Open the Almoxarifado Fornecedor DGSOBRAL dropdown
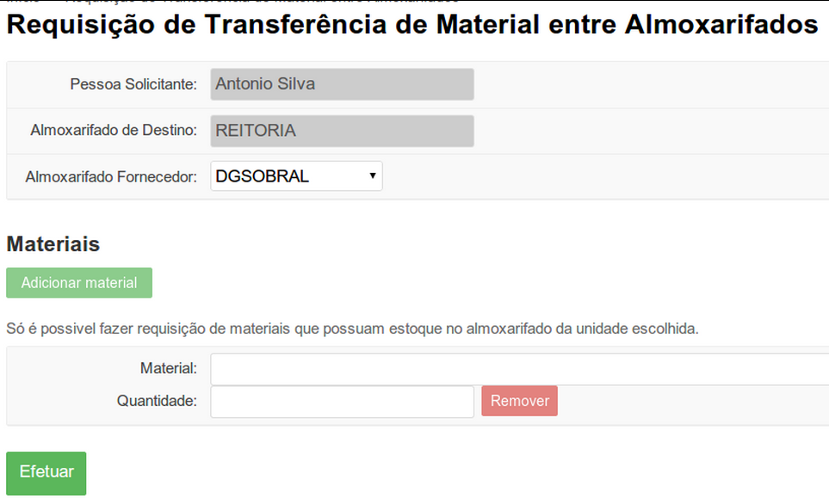Viewport: 829px width, 504px height. [x=296, y=176]
